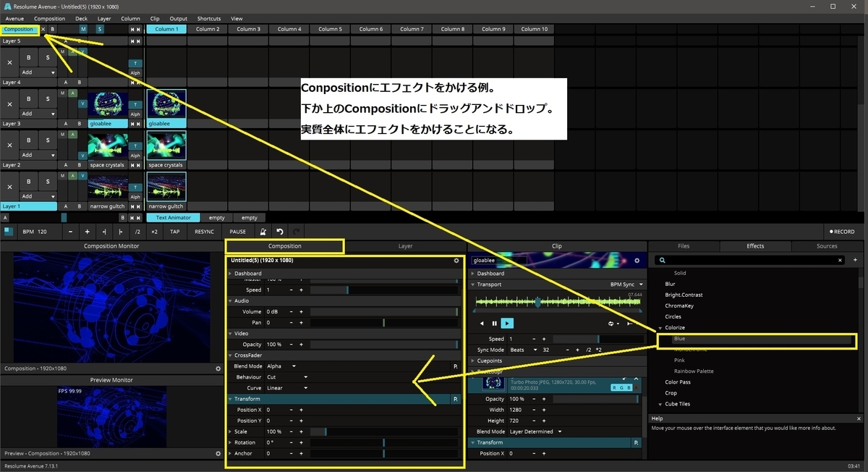Toggle the composition M button at top
Image resolution: width=868 pixels, height=472 pixels.
pos(83,29)
